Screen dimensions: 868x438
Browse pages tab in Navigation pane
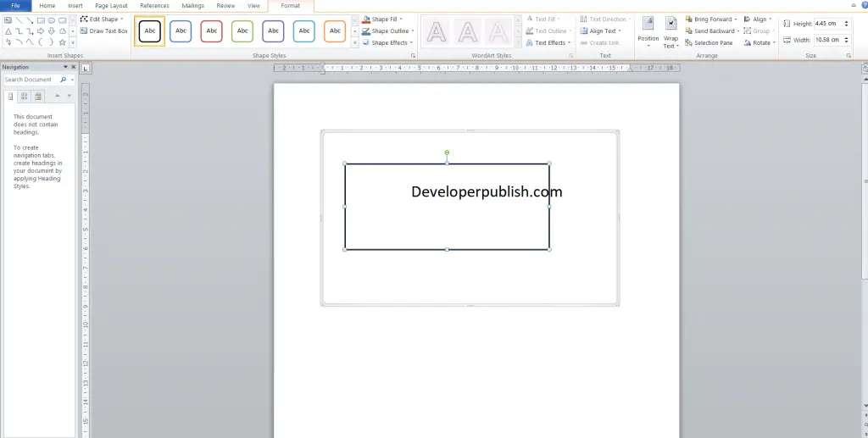tap(24, 97)
